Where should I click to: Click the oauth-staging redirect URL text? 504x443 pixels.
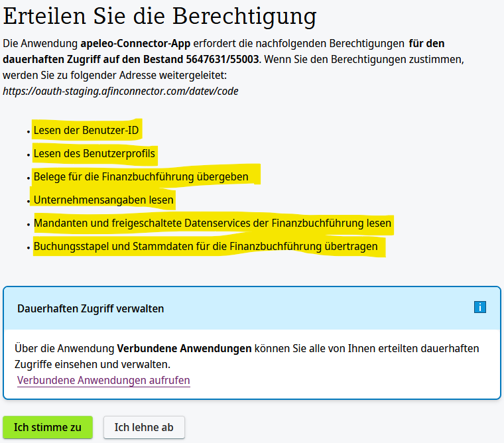pyautogui.click(x=121, y=92)
